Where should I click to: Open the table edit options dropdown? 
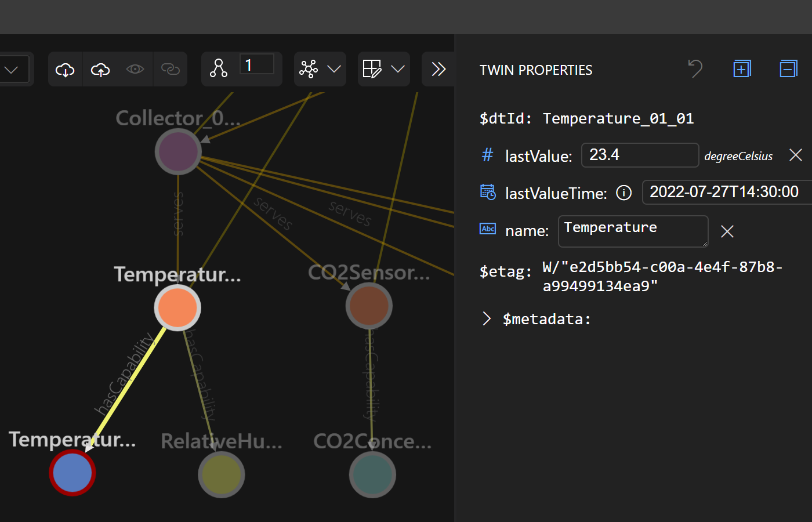(384, 69)
